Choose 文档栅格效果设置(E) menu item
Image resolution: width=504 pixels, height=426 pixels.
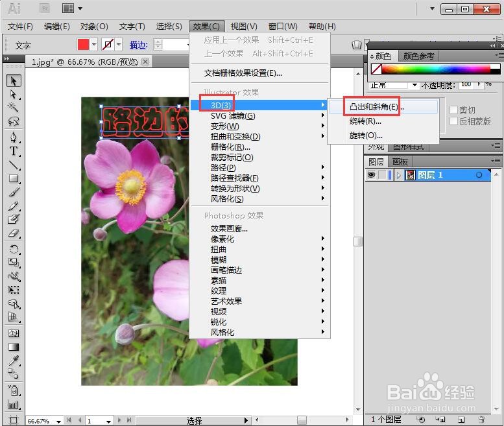(x=259, y=73)
